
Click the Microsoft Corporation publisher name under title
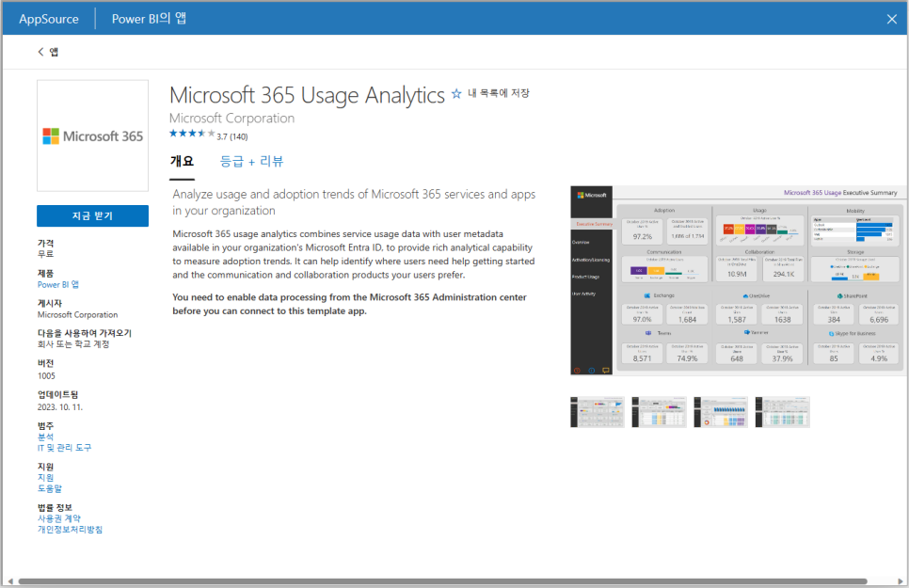(231, 119)
